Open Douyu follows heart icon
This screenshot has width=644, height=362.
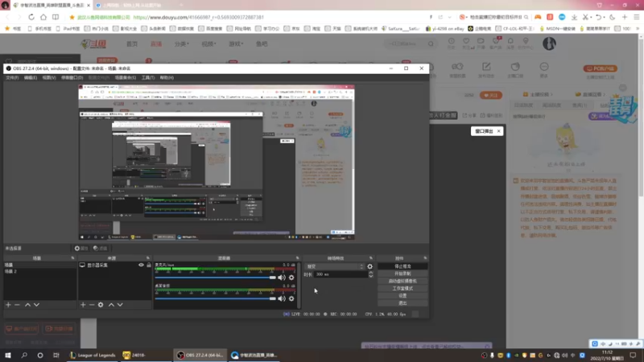pyautogui.click(x=466, y=42)
